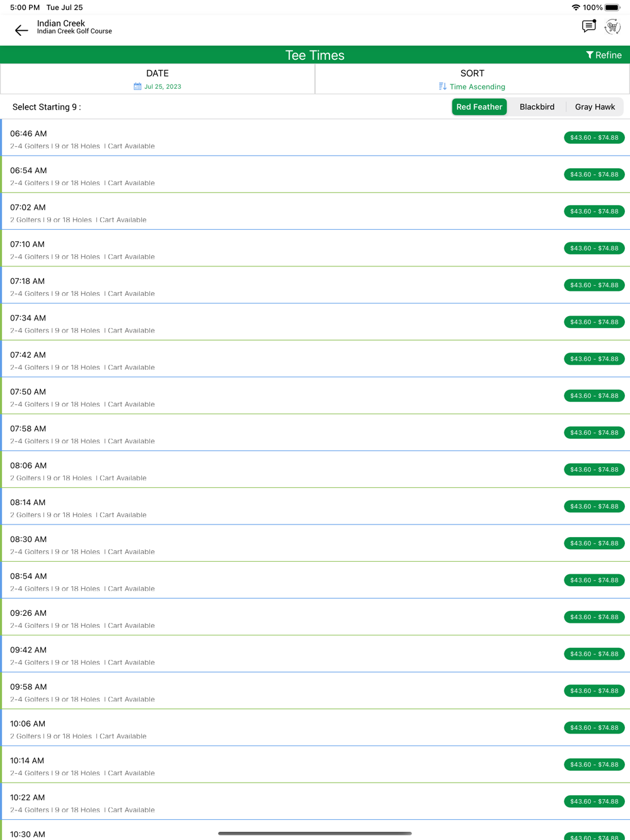Select the 08:06 AM tee time

tap(315, 470)
